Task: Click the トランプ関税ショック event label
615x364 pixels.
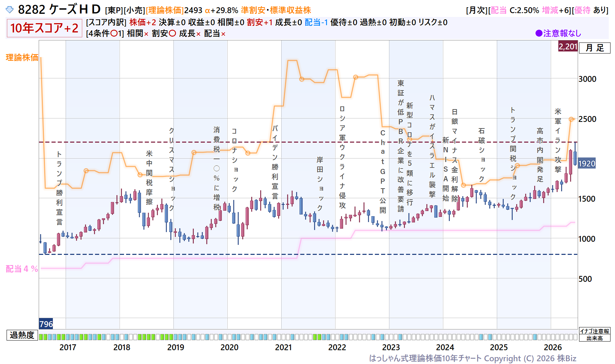Action: (x=513, y=153)
